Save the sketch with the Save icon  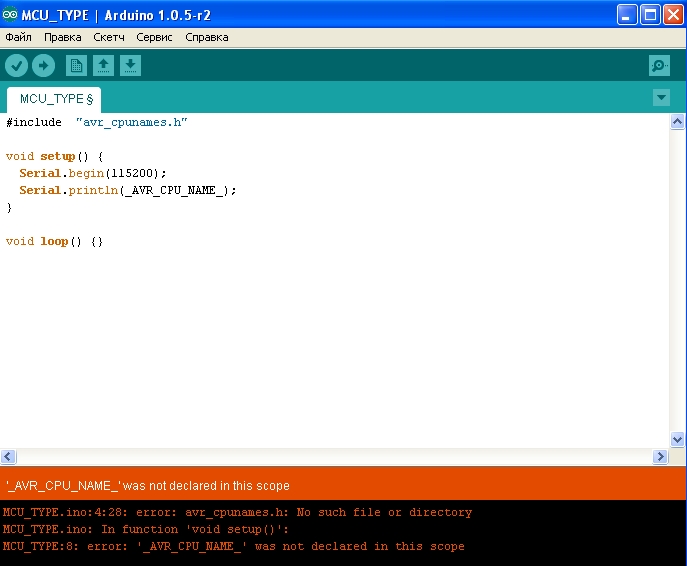130,66
